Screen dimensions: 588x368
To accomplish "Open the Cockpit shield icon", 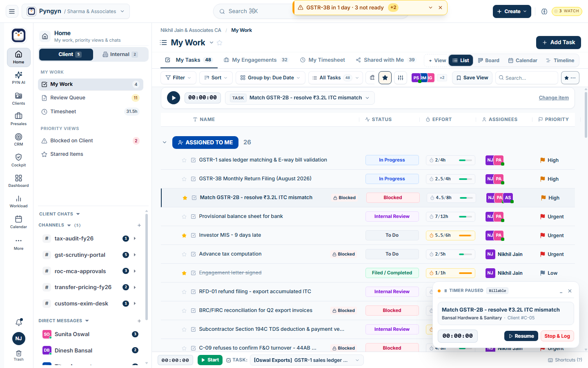I will [18, 160].
